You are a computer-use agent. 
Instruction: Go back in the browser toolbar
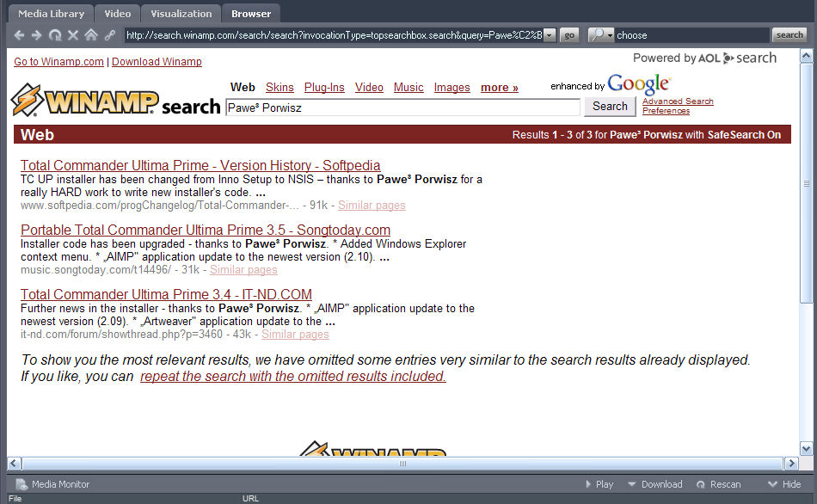pos(19,35)
